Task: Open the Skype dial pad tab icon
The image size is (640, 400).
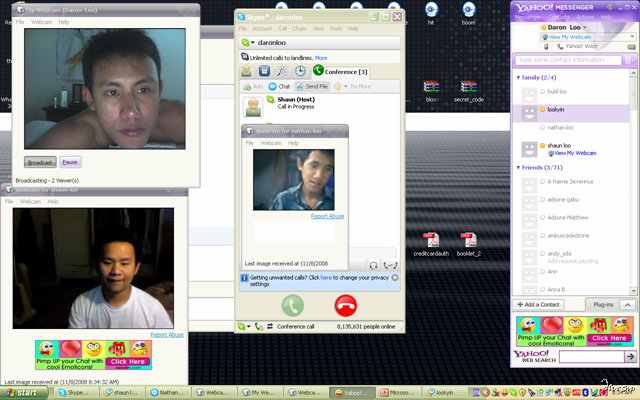Action: coord(264,71)
